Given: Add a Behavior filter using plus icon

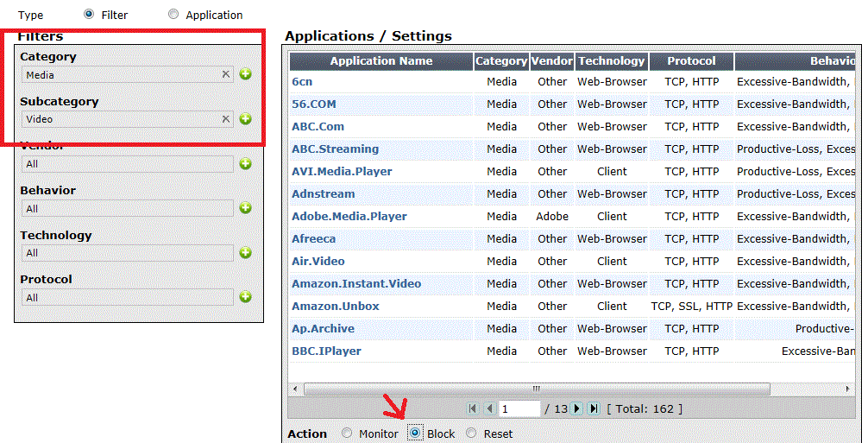Looking at the screenshot, I should click(245, 208).
